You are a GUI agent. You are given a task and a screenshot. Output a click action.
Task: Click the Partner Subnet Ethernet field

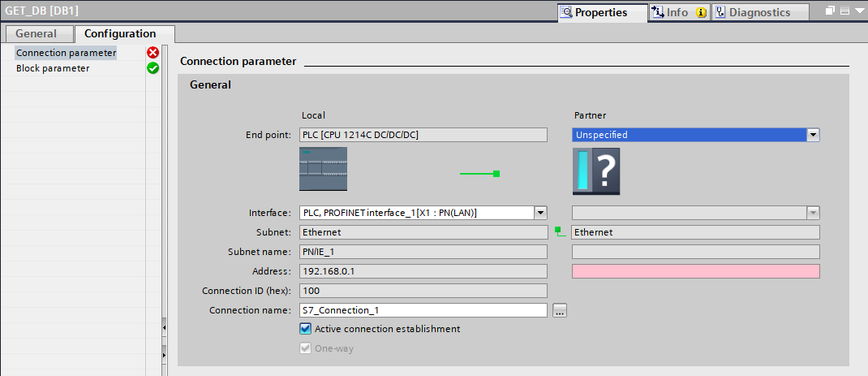point(695,232)
